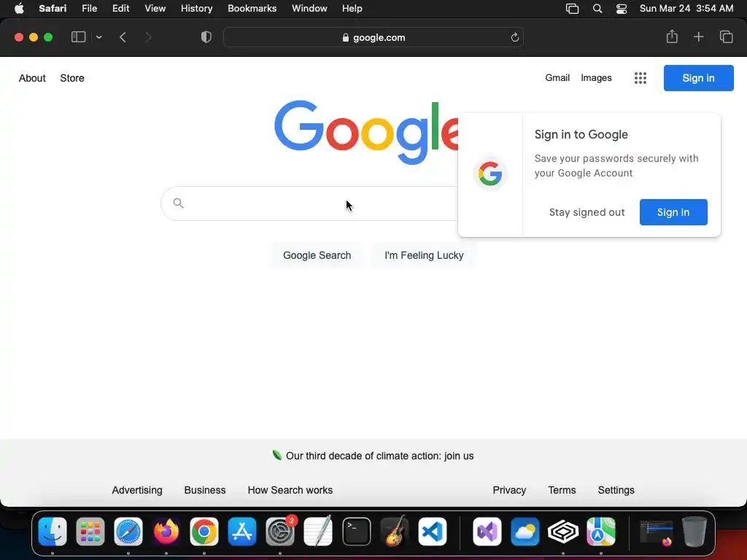Click I'm Feeling Lucky button

click(x=424, y=255)
